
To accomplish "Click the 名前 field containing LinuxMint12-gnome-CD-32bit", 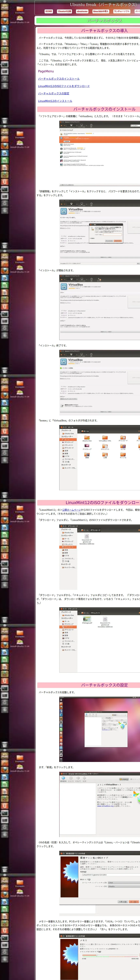I will (x=111, y=875).
